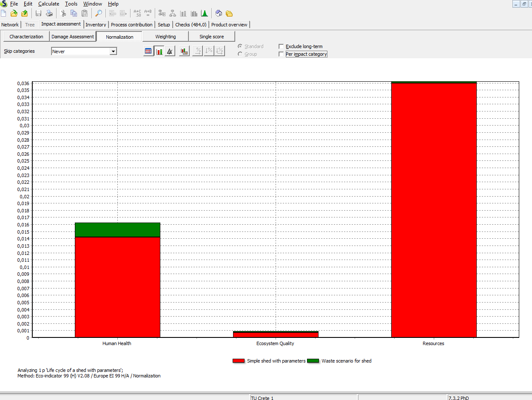This screenshot has width=532, height=400.
Task: Click the A+C .50 toolbar icon
Action: pyautogui.click(x=137, y=13)
